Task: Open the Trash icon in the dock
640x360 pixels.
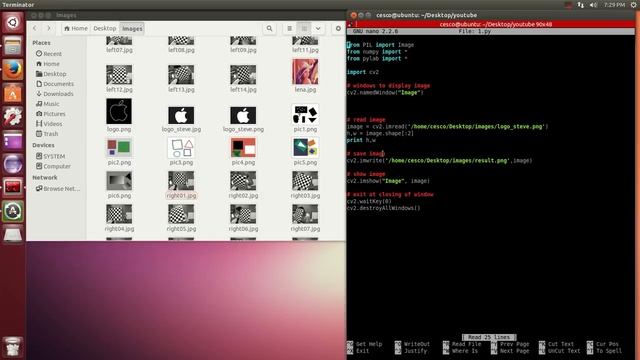Action: [x=13, y=346]
